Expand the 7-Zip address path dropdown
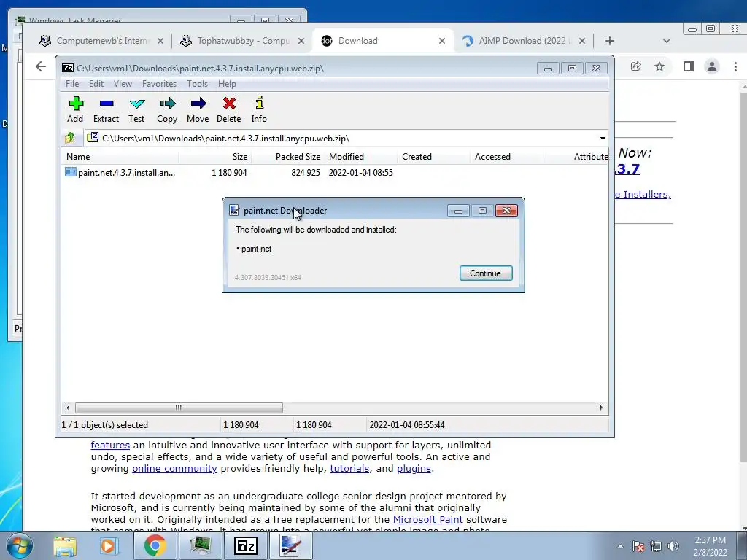The height and width of the screenshot is (560, 747). [x=603, y=138]
